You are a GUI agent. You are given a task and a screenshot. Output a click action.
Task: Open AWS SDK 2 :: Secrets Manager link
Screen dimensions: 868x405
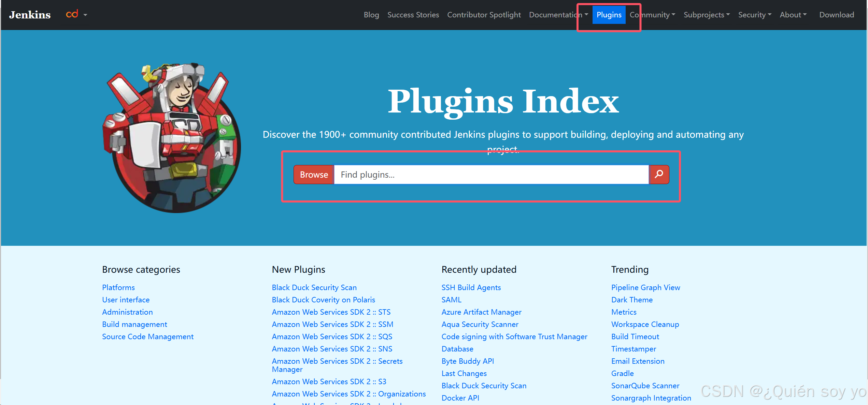coord(337,365)
